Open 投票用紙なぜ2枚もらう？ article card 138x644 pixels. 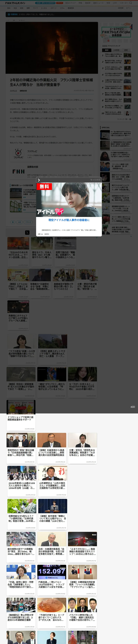point(22,514)
